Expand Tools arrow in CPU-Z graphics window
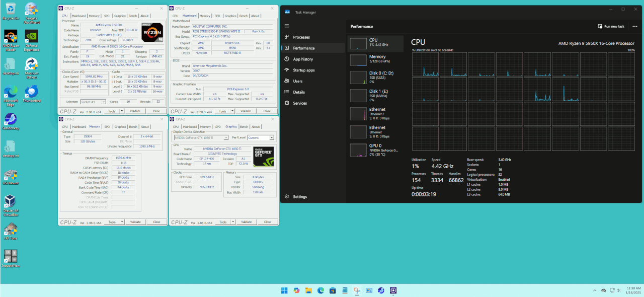The height and width of the screenshot is (297, 644). pyautogui.click(x=233, y=221)
